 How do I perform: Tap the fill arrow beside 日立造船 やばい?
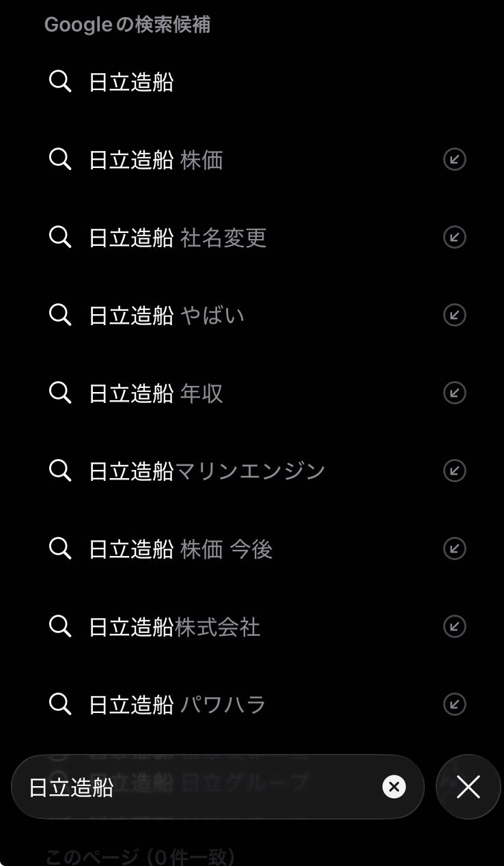(454, 315)
